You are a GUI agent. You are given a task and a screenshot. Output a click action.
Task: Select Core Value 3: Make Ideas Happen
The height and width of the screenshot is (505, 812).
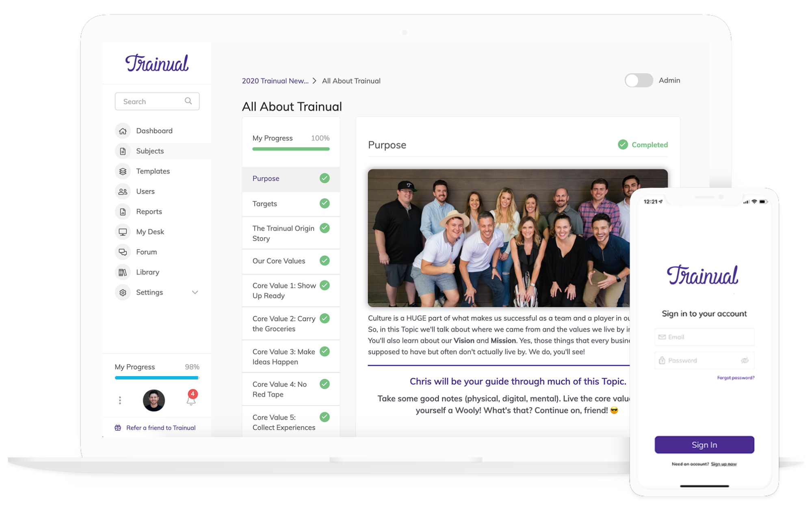[x=291, y=356]
